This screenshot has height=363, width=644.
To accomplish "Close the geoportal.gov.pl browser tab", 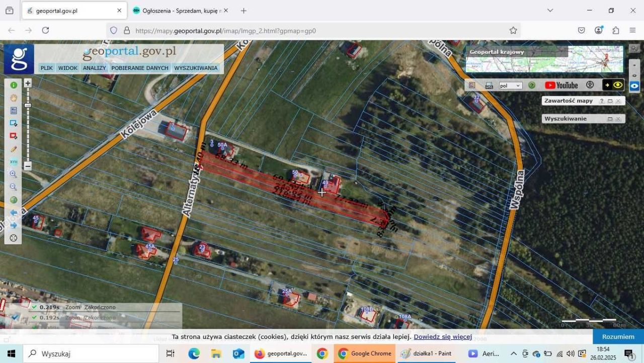I will 119,11.
